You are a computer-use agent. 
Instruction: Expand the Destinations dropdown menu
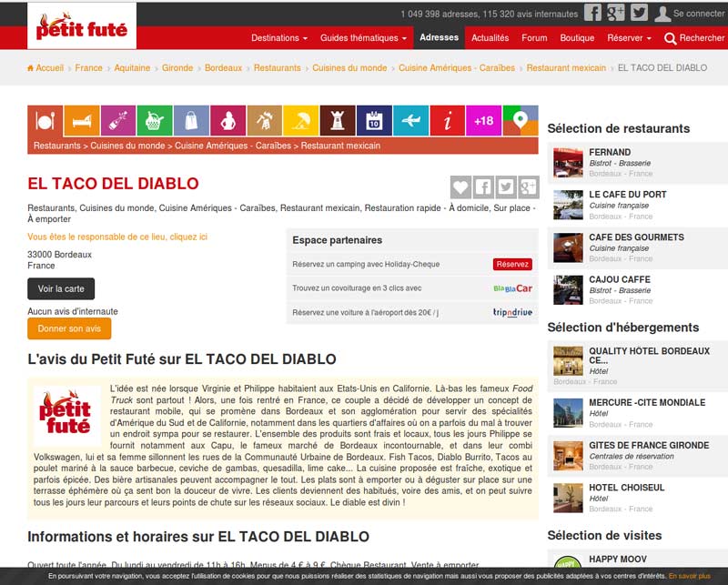tap(279, 38)
